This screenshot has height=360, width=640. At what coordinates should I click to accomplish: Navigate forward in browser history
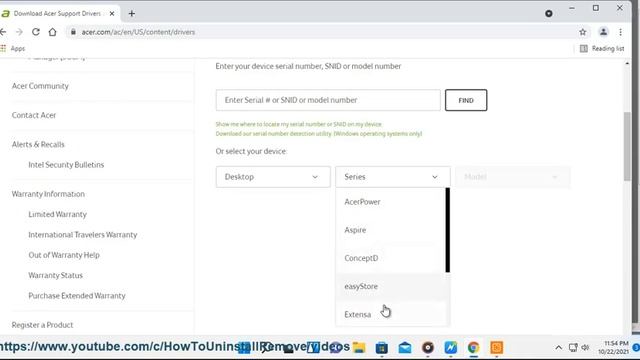point(19,32)
